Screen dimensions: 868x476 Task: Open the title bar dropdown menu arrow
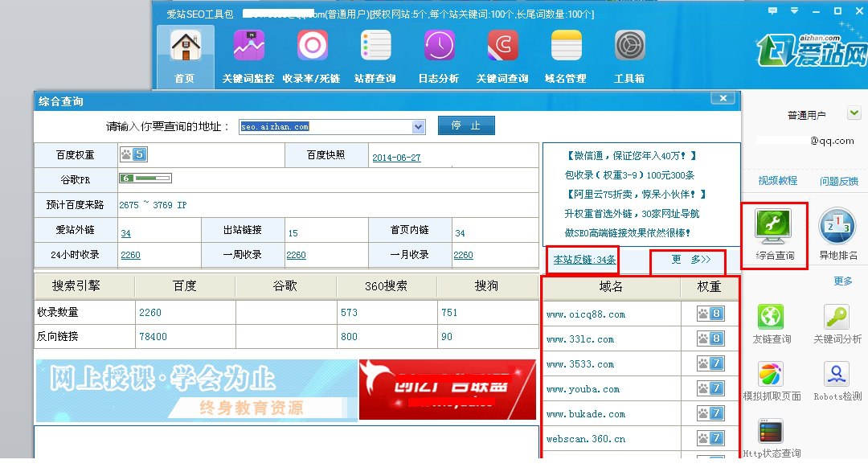coord(794,10)
